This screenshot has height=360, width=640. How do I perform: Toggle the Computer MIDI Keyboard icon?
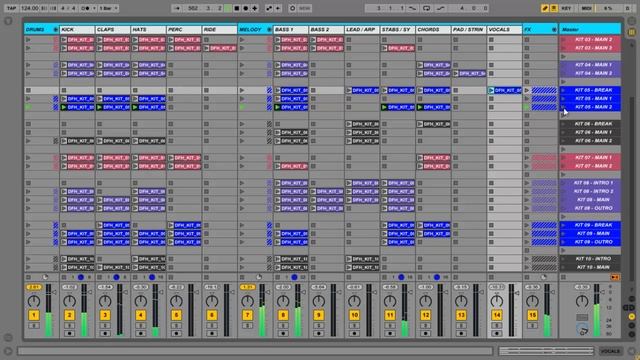554,8
